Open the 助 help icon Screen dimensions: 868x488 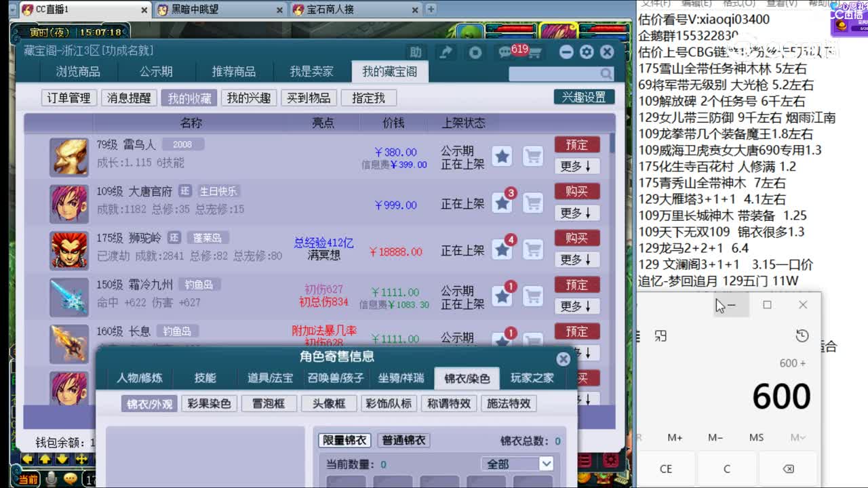coord(416,52)
